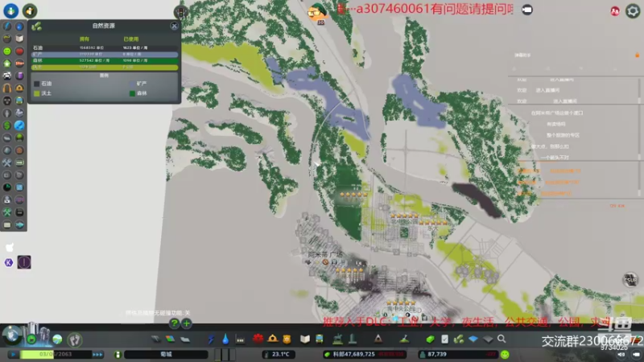
Task: Open the land value dollar info view
Action: [x=7, y=125]
